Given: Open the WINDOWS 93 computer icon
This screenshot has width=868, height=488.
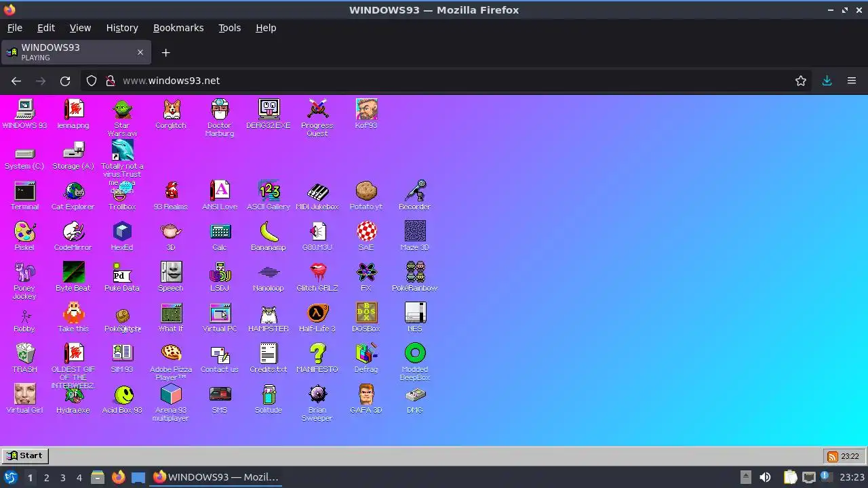Looking at the screenshot, I should pos(25,114).
